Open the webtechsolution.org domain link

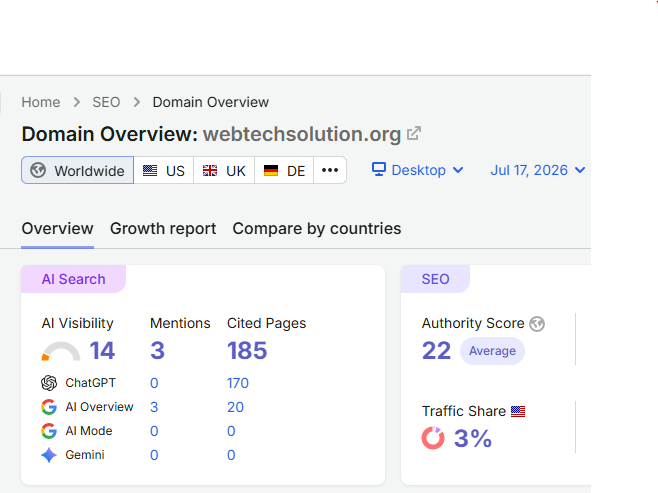click(302, 134)
